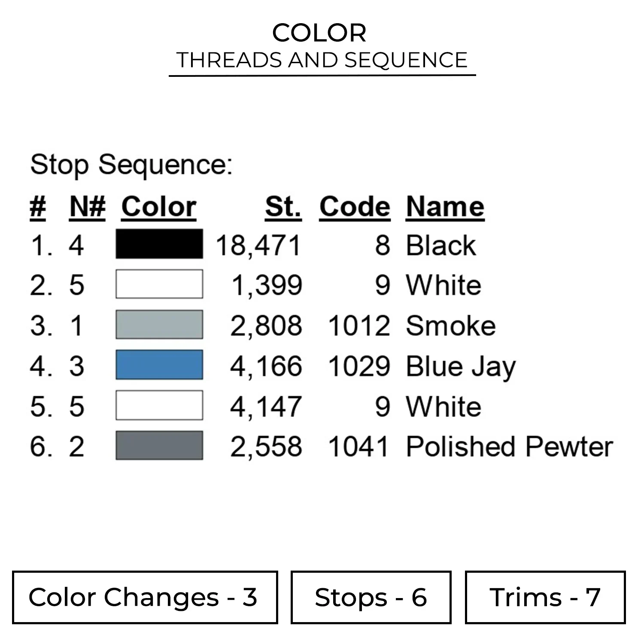Select the Blue Jay thread name
The height and width of the screenshot is (644, 644).
coord(461,367)
